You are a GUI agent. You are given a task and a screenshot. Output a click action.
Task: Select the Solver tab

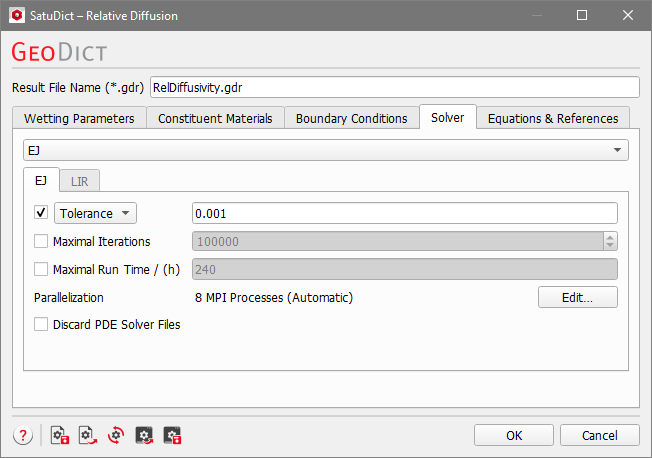447,117
